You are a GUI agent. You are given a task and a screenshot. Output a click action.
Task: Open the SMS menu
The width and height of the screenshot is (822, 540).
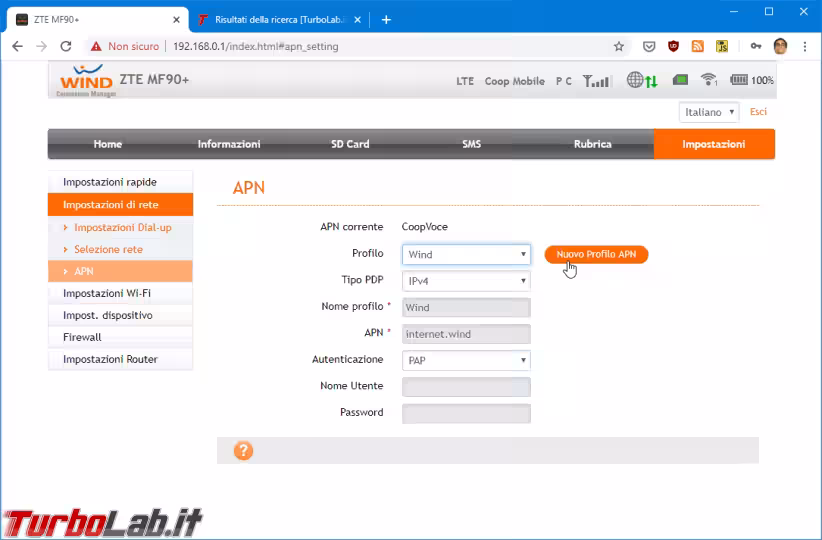pos(471,144)
